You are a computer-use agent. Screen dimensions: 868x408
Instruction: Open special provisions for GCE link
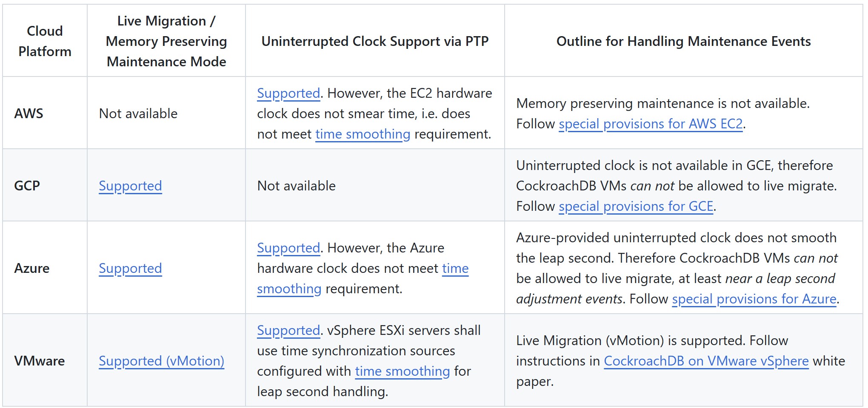pos(636,206)
